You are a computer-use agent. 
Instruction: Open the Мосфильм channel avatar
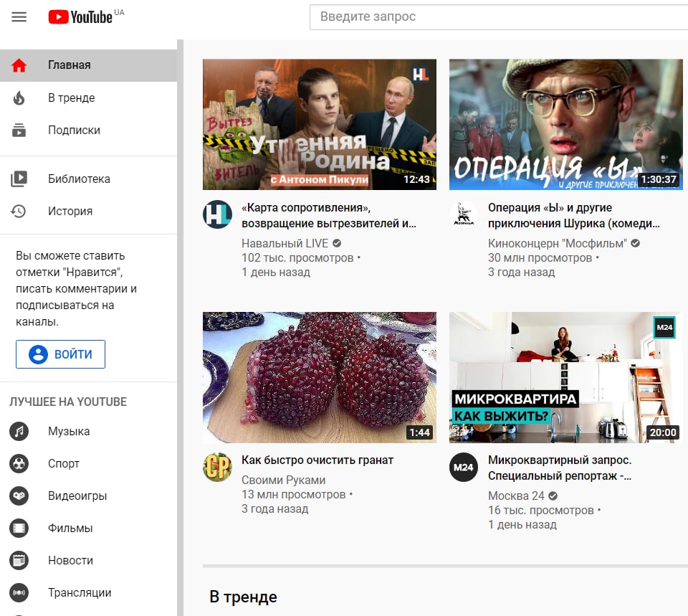[464, 214]
